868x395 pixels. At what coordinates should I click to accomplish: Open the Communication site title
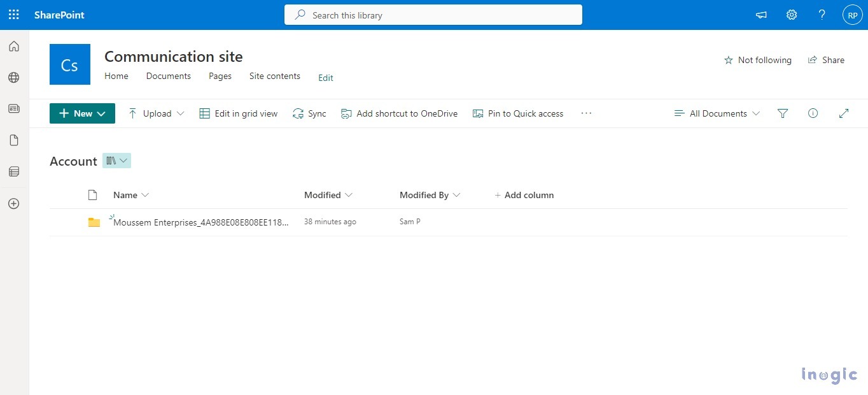174,56
